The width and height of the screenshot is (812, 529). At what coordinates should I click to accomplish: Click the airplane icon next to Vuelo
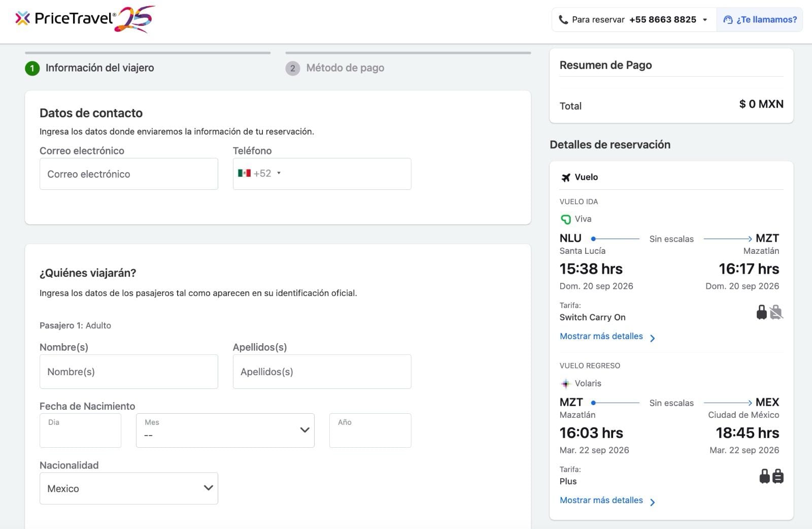(566, 178)
